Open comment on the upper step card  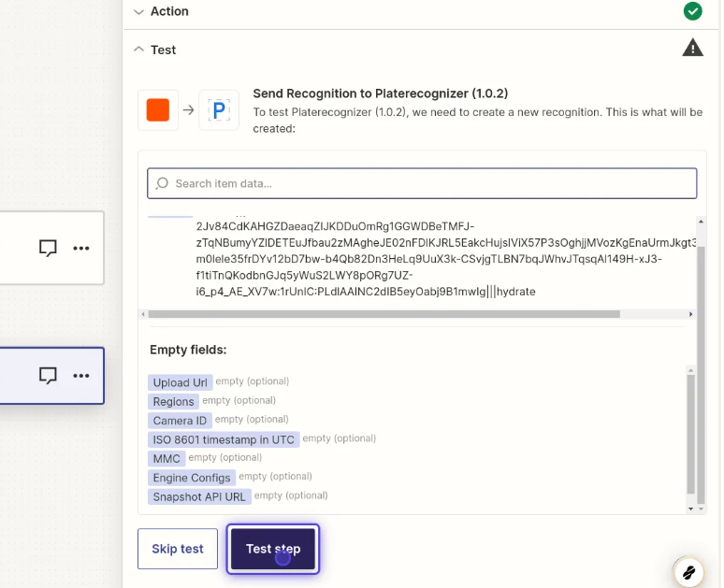[x=48, y=248]
